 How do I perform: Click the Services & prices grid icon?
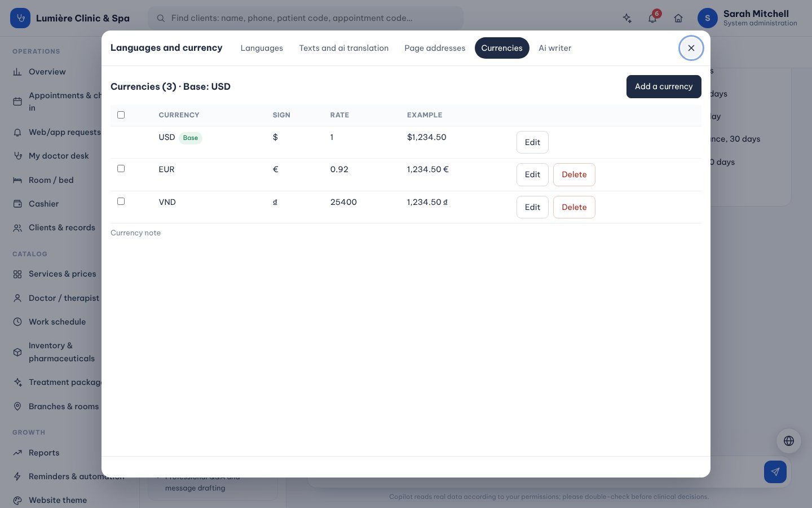(x=17, y=274)
